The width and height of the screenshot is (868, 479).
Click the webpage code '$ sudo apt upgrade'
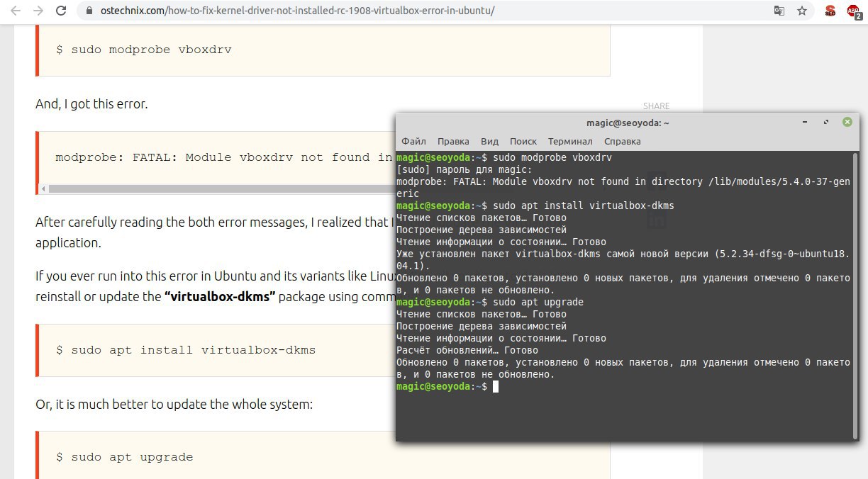pyautogui.click(x=124, y=457)
